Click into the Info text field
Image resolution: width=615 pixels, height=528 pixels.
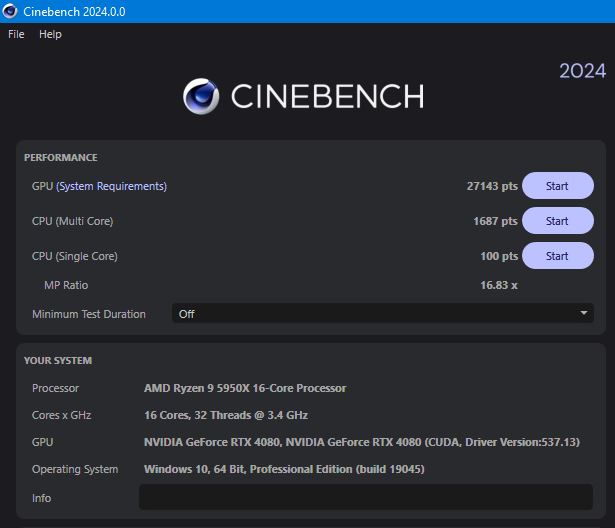coord(366,497)
